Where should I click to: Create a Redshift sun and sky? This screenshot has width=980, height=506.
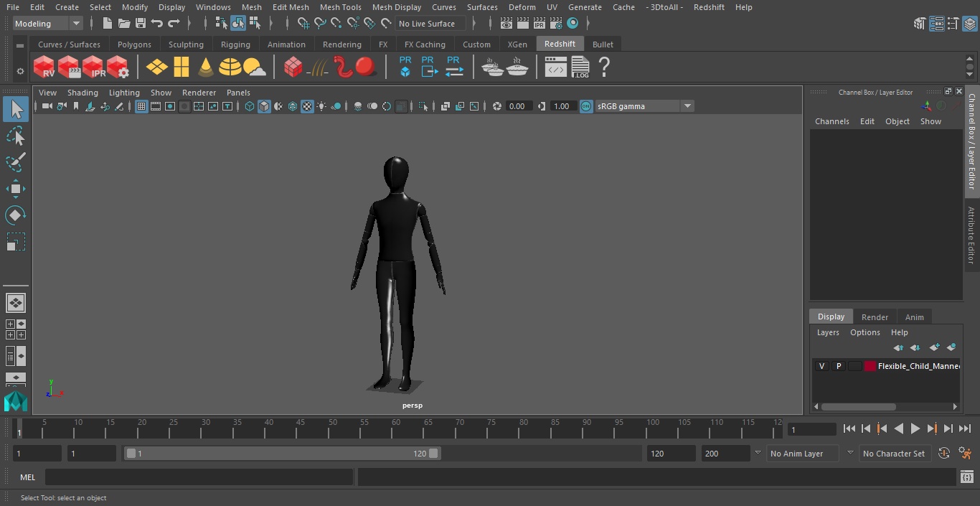tap(255, 67)
